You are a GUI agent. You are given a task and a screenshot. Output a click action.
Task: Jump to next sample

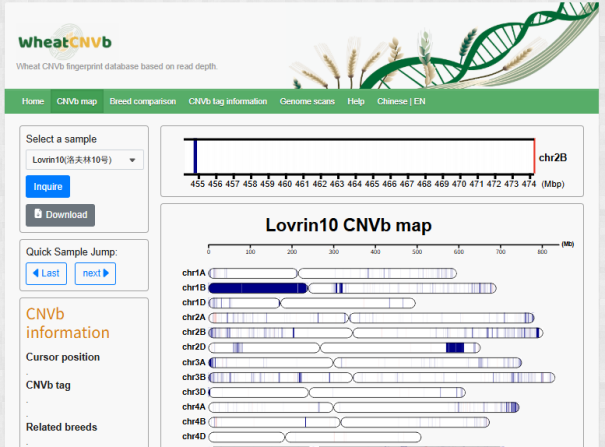[95, 273]
